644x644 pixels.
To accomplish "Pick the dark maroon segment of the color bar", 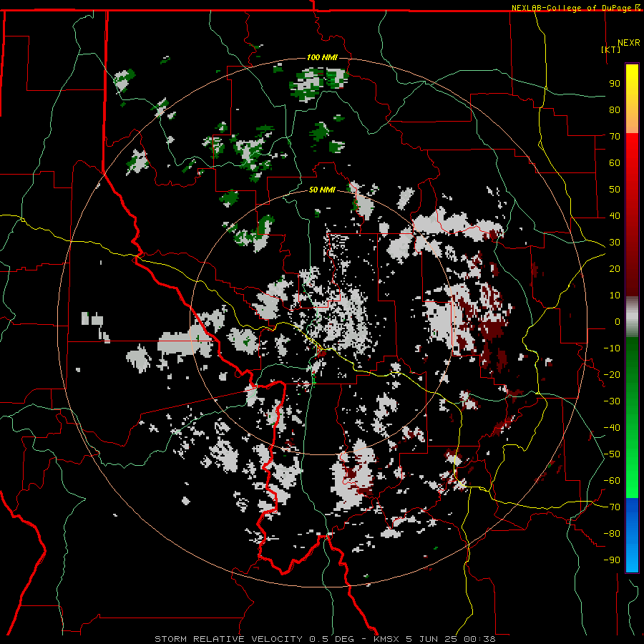I will coord(632,275).
